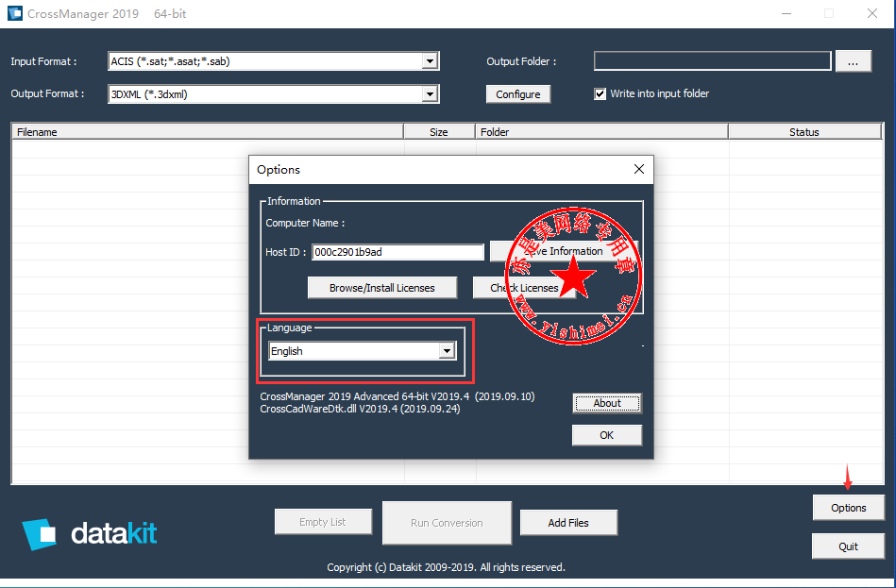Open Options from the main window

[848, 508]
